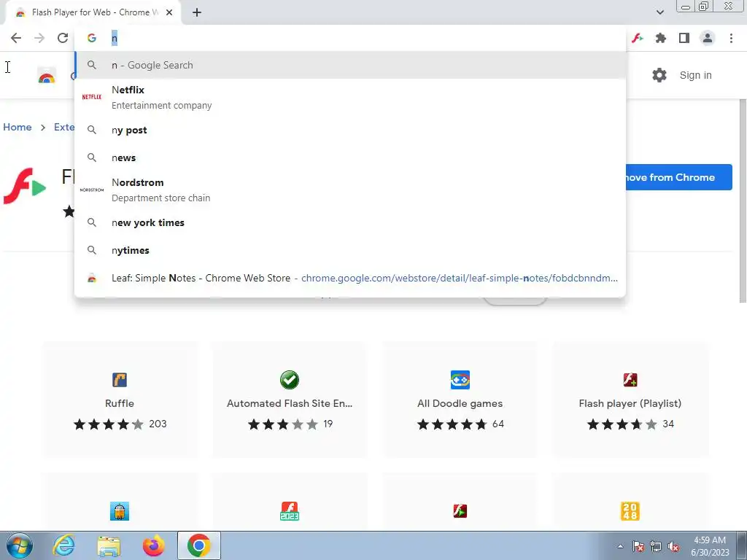
Task: Click the Remove from Chrome button
Action: tap(679, 177)
